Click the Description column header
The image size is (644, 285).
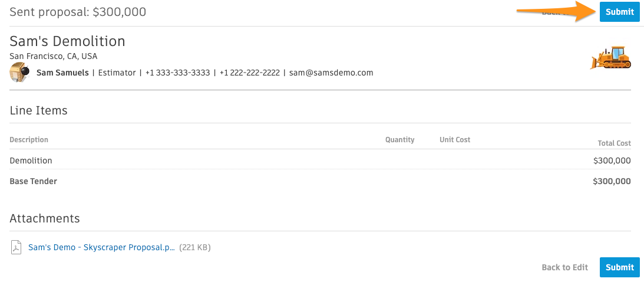click(x=29, y=140)
